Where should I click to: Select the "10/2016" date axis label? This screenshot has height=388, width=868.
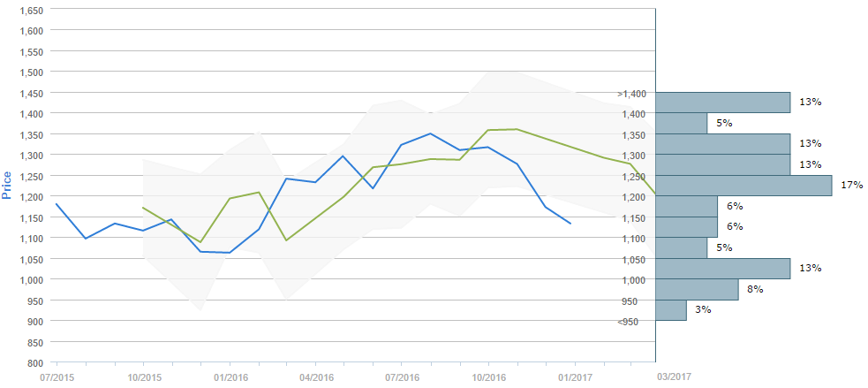[488, 376]
